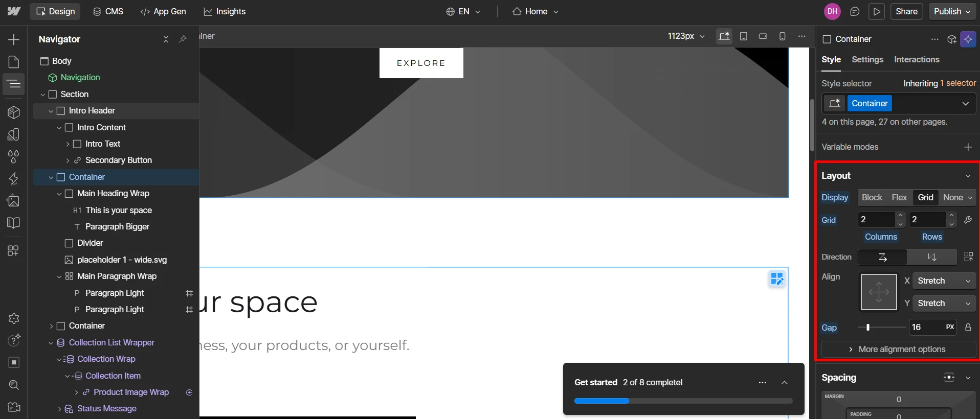Add a variable mode with plus

[x=968, y=147]
